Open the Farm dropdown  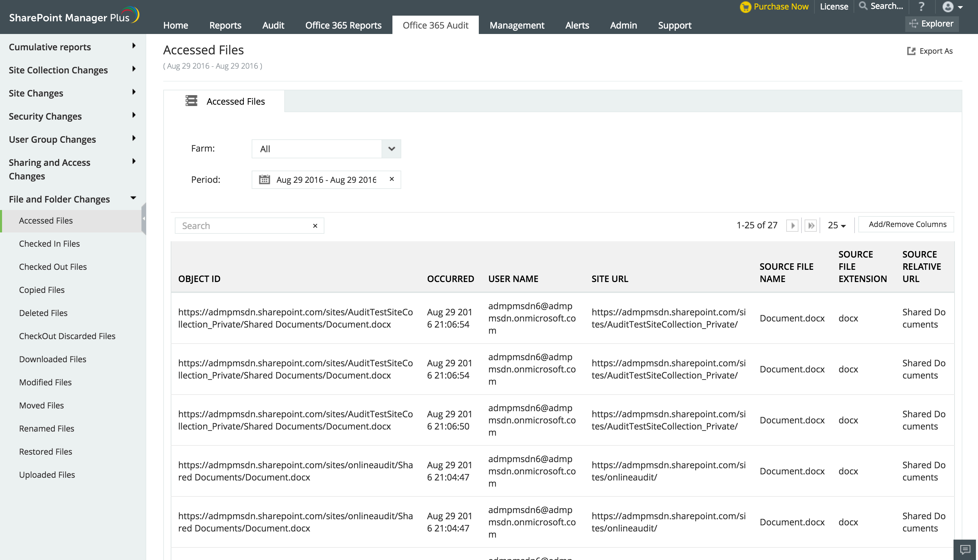coord(391,149)
